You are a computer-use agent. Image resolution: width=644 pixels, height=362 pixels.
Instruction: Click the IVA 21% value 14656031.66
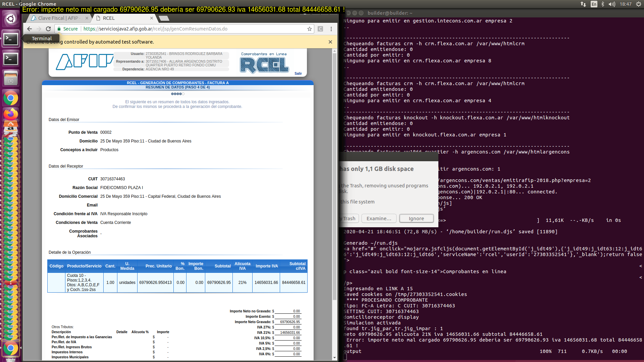click(288, 333)
